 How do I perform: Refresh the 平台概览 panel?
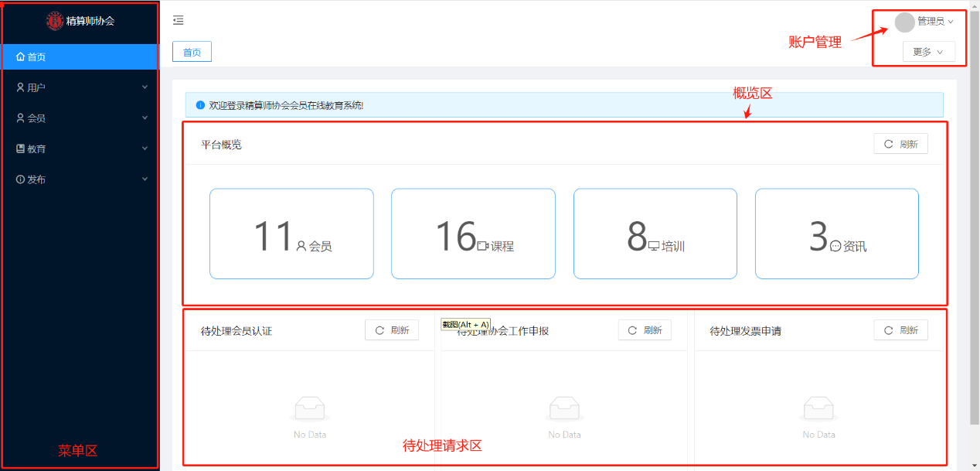tap(900, 144)
